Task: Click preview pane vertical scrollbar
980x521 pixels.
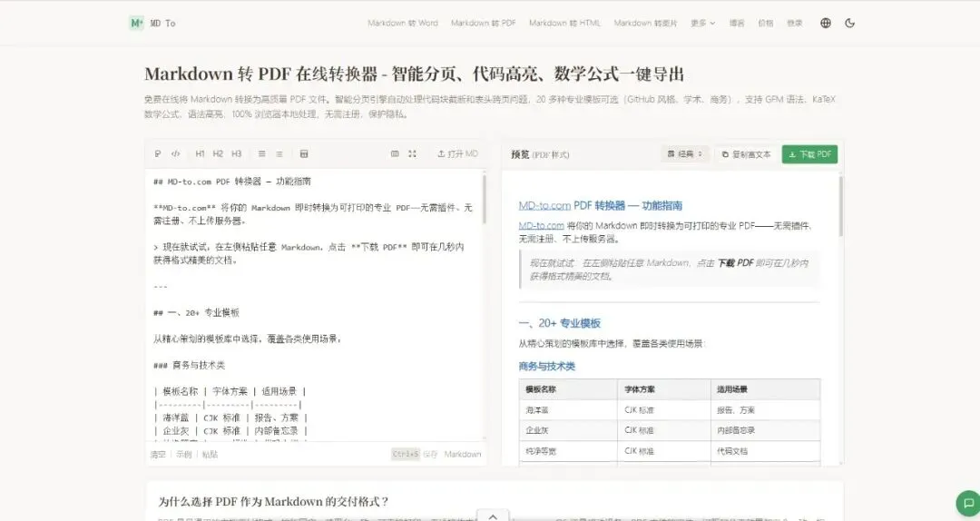Action: coord(840,206)
